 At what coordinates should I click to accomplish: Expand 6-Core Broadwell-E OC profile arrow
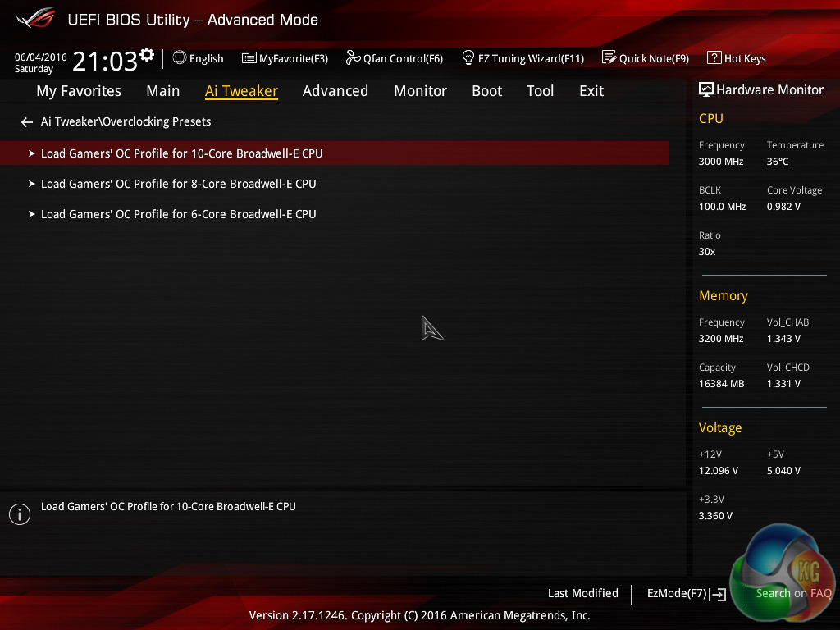pyautogui.click(x=32, y=214)
